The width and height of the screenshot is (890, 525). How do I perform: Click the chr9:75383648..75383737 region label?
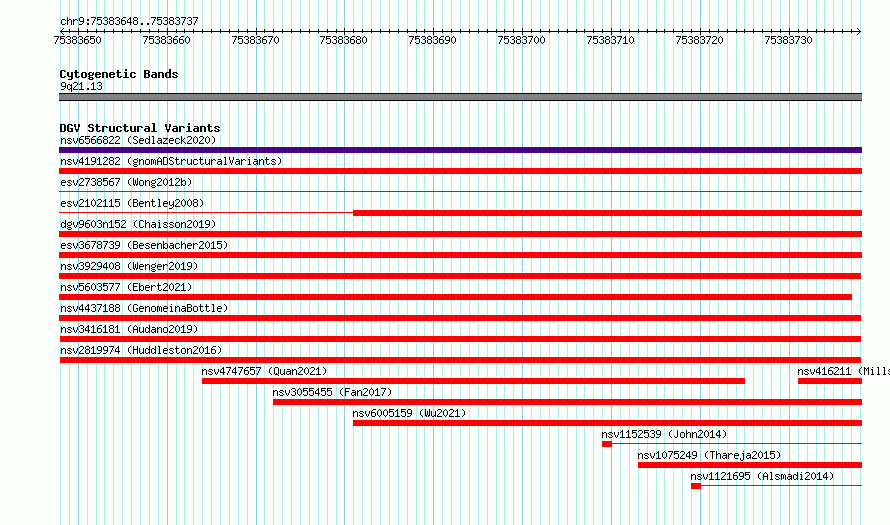pos(129,21)
